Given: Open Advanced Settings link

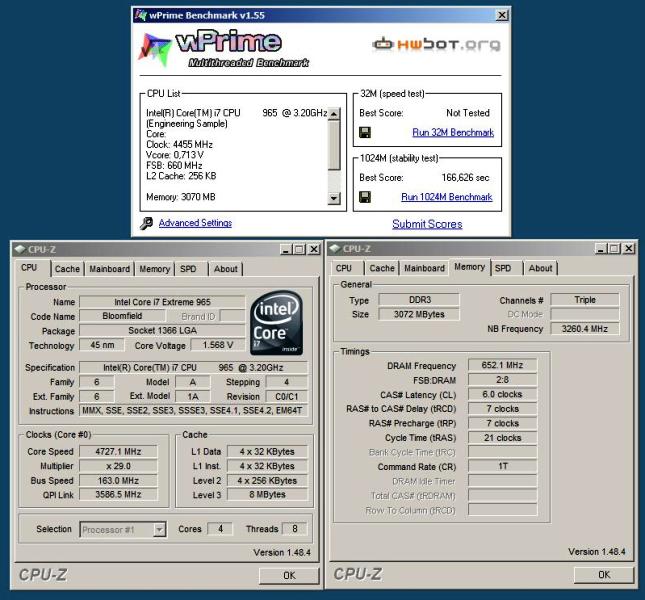Looking at the screenshot, I should (195, 223).
